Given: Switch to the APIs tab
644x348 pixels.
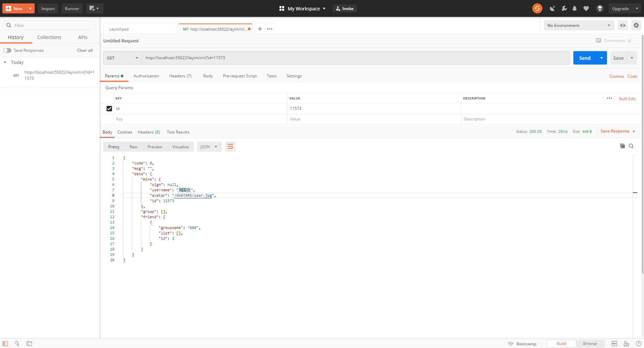Looking at the screenshot, I should pos(83,37).
